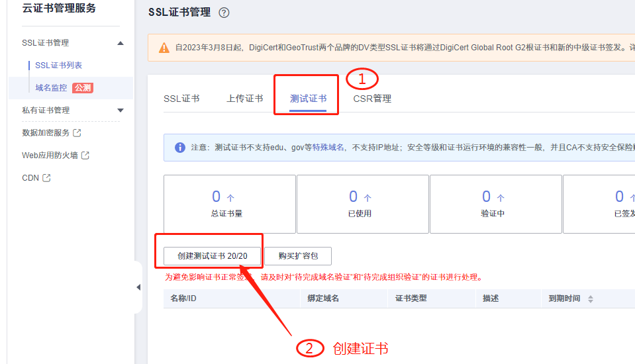This screenshot has width=635, height=364.
Task: Open 域名监控 in the sidebar
Action: point(52,88)
